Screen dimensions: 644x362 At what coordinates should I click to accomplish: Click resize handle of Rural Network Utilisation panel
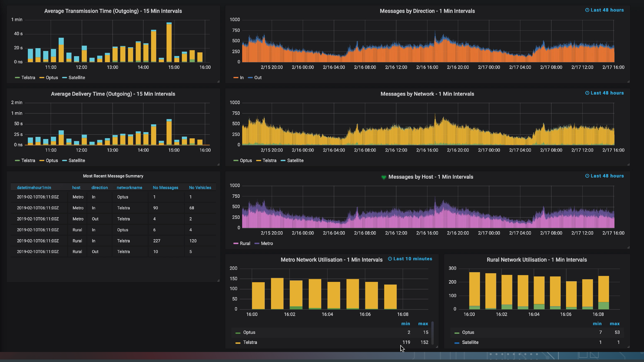(628, 347)
